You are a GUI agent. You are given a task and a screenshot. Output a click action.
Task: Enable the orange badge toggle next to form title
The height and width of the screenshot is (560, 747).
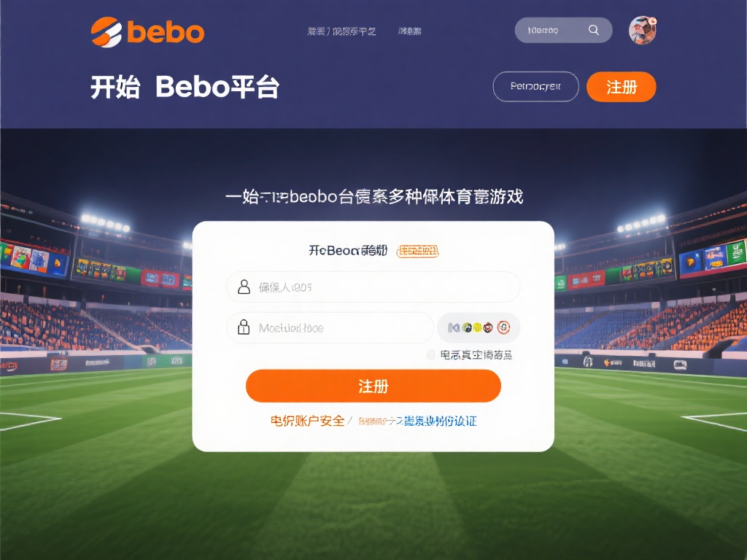[417, 252]
